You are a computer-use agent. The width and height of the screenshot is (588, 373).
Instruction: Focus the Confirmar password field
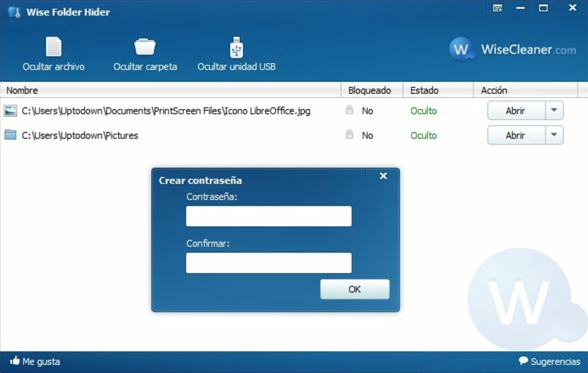pyautogui.click(x=269, y=262)
